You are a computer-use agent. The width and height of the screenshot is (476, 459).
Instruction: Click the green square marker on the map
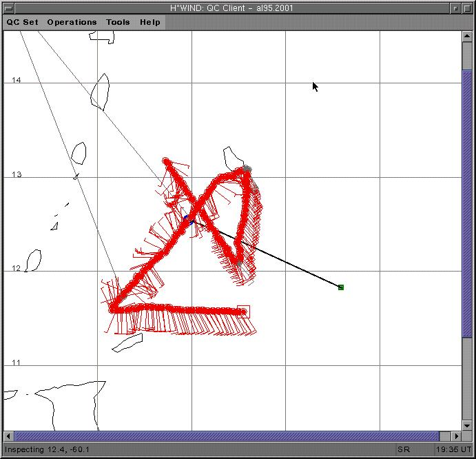(x=341, y=287)
